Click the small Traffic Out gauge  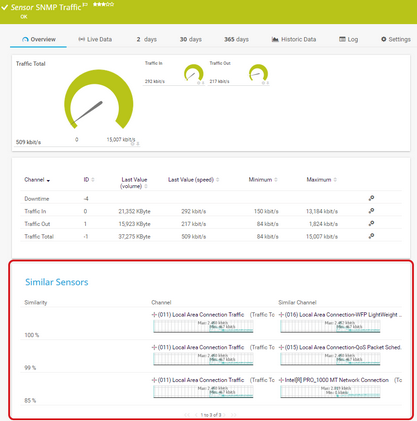click(258, 73)
